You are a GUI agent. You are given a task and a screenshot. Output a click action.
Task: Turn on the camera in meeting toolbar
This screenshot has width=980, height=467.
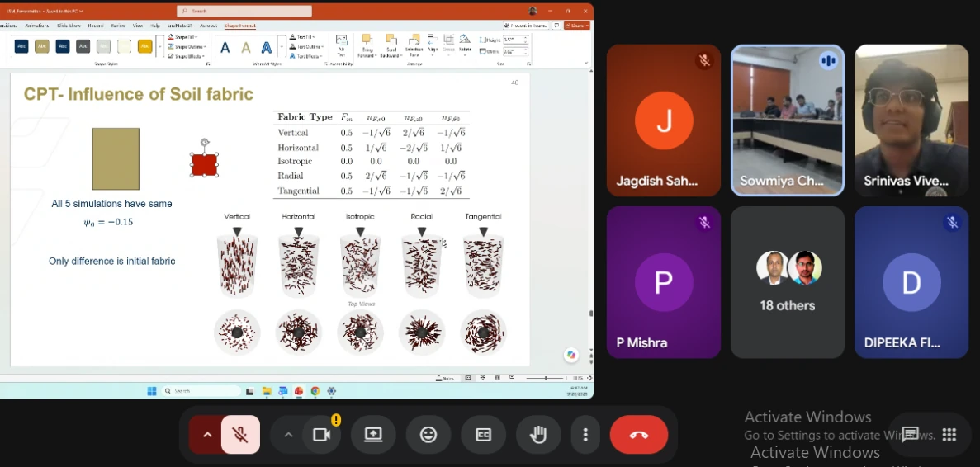pyautogui.click(x=322, y=435)
